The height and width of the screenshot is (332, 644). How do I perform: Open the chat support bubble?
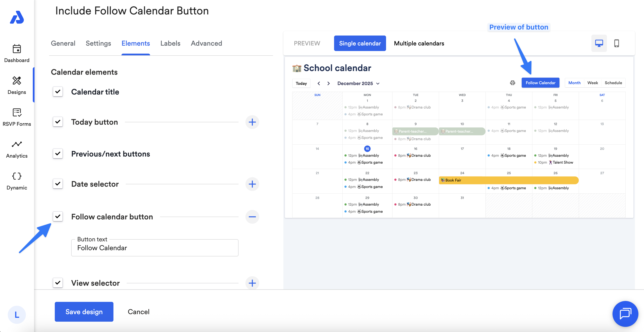(625, 313)
